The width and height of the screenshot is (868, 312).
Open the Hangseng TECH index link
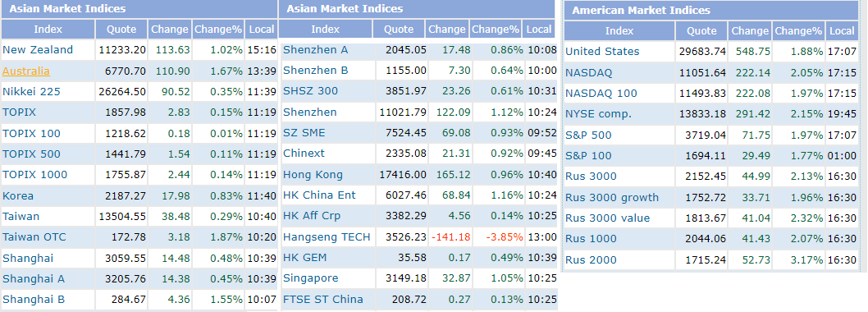[x=327, y=237]
